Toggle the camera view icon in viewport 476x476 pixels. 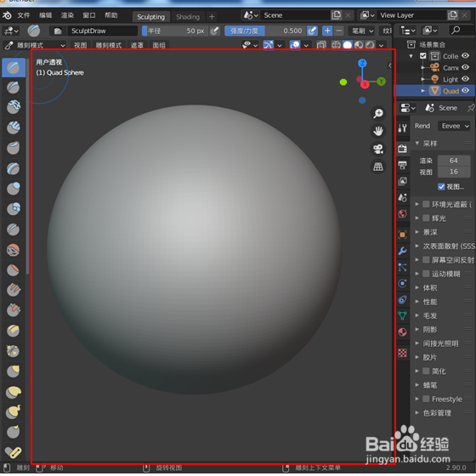point(378,149)
